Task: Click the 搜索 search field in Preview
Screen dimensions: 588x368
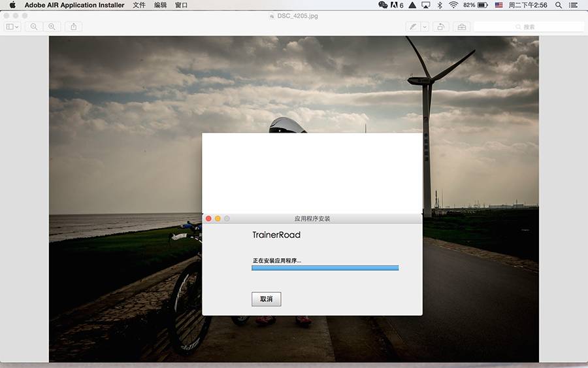Action: [x=529, y=27]
